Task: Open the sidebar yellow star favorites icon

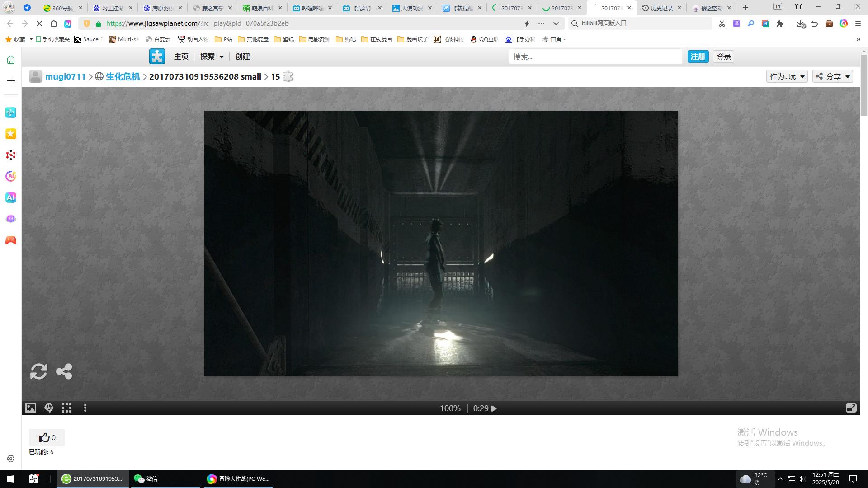Action: (11, 134)
